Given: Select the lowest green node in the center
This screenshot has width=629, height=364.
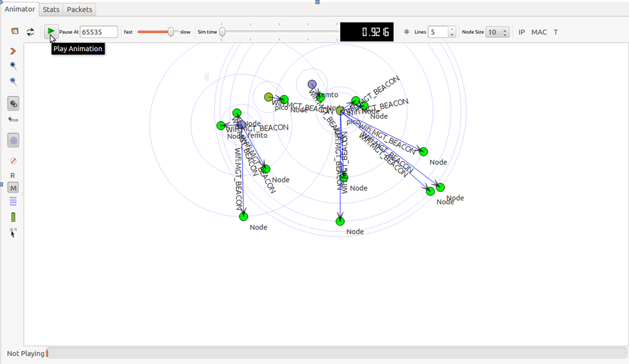Looking at the screenshot, I should (x=340, y=221).
